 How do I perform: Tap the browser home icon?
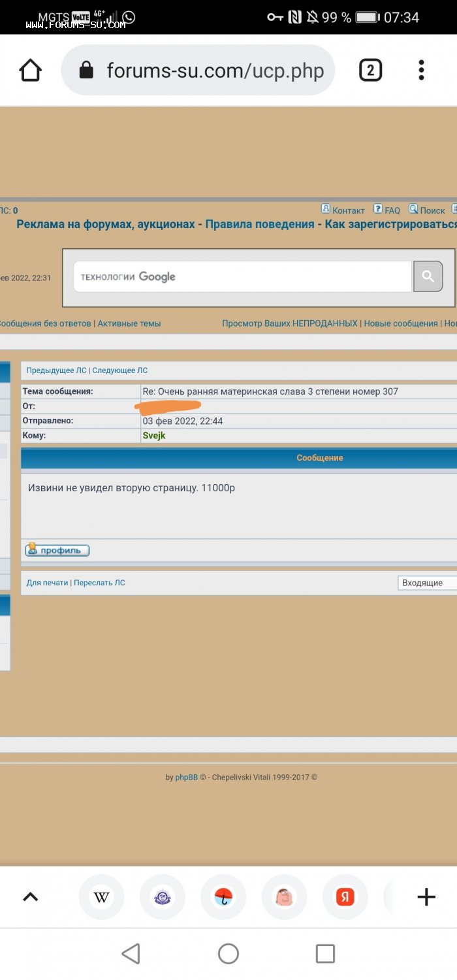click(31, 71)
